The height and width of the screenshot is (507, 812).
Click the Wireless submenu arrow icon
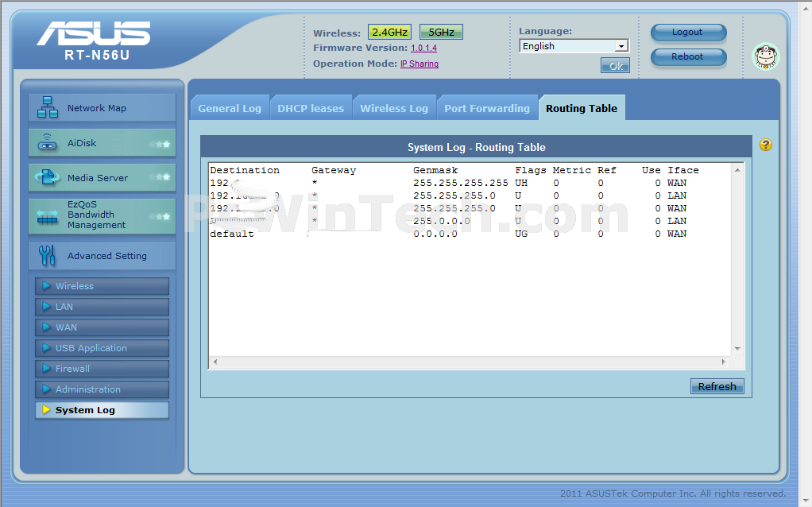click(x=46, y=286)
